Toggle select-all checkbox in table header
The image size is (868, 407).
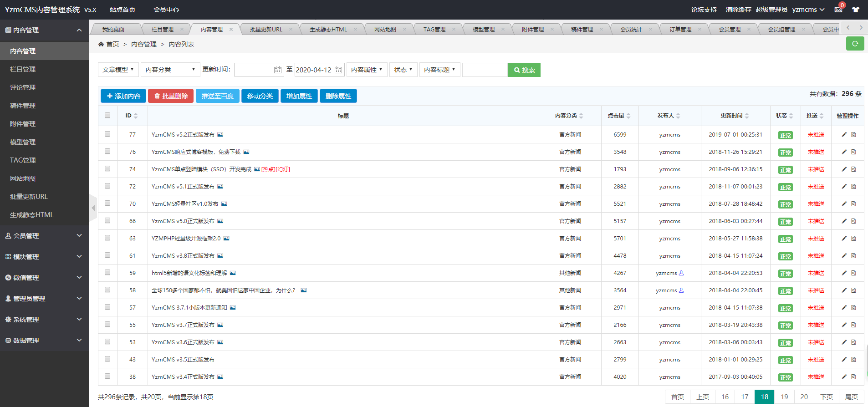107,115
